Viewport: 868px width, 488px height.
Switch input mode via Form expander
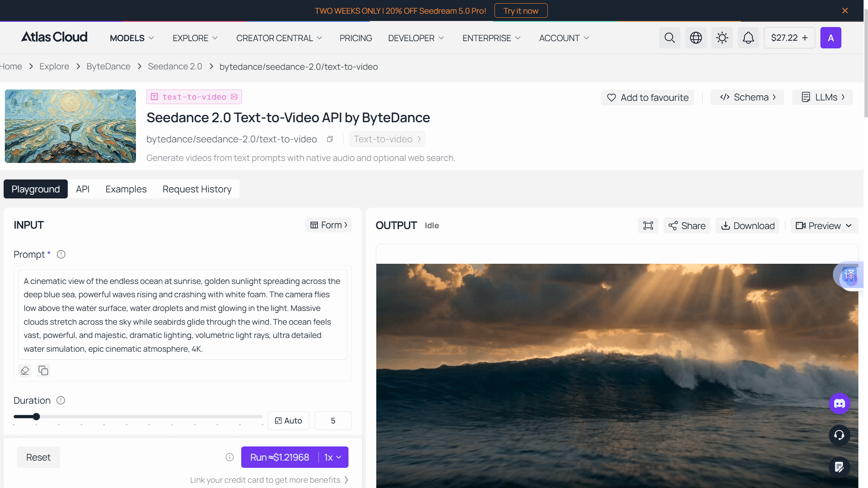(328, 225)
